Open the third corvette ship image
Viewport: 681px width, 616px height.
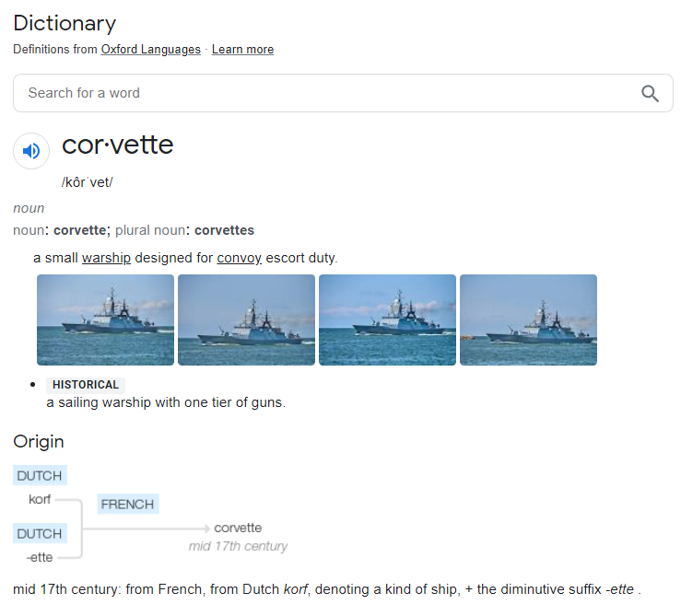coord(387,320)
